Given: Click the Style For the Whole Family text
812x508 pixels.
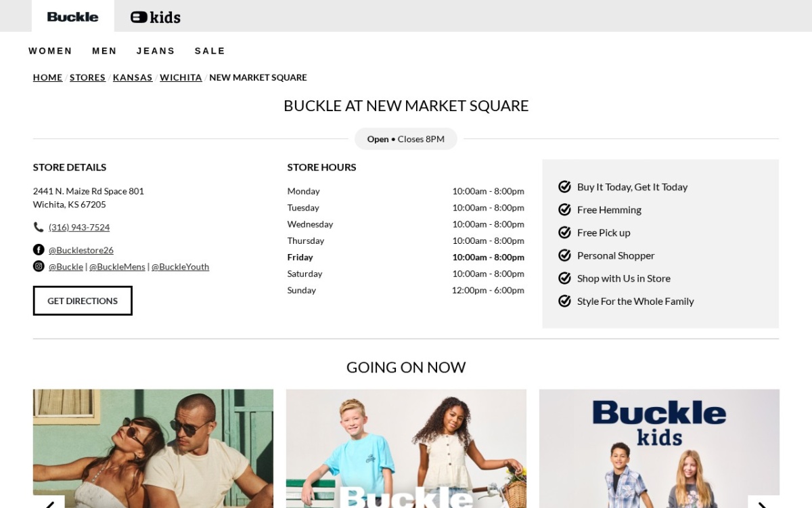Looking at the screenshot, I should [x=635, y=301].
